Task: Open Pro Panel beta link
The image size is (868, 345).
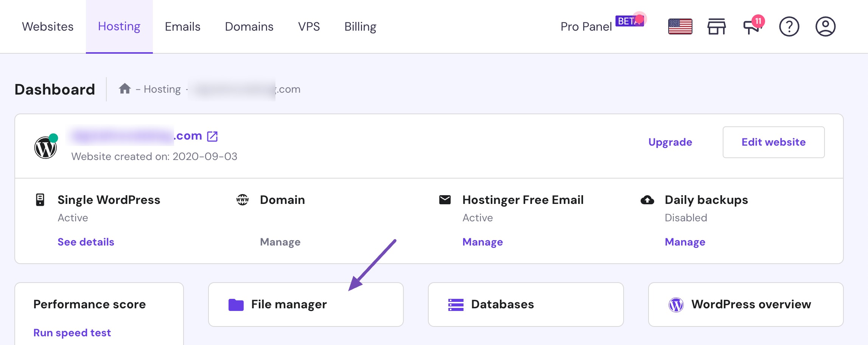Action: [x=602, y=25]
